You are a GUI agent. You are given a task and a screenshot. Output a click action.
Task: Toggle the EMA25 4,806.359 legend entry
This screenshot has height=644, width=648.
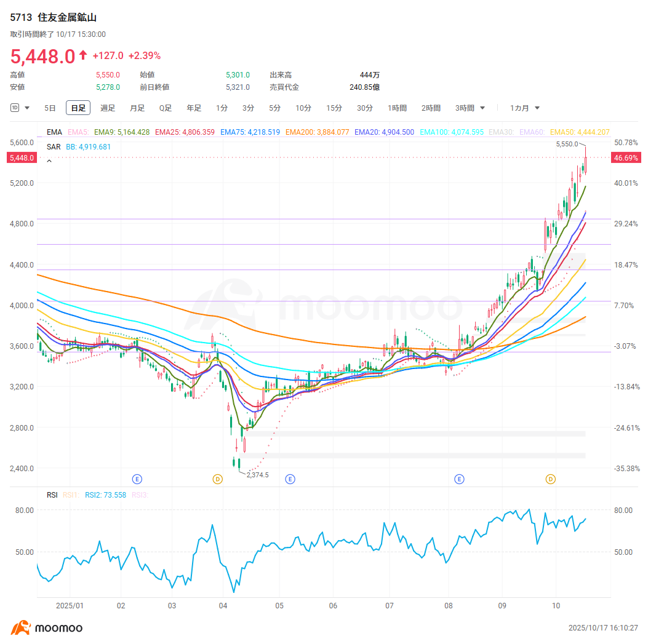pyautogui.click(x=185, y=132)
